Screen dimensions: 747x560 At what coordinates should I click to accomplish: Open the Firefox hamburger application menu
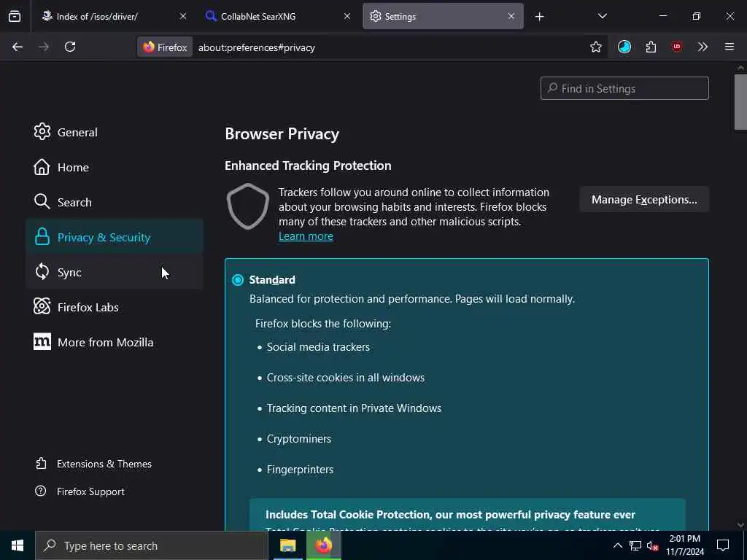point(729,47)
